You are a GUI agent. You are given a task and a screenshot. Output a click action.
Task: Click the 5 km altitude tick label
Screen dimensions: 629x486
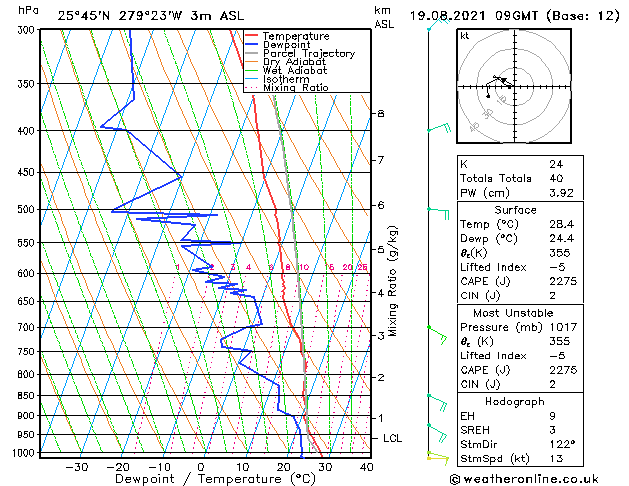381,249
